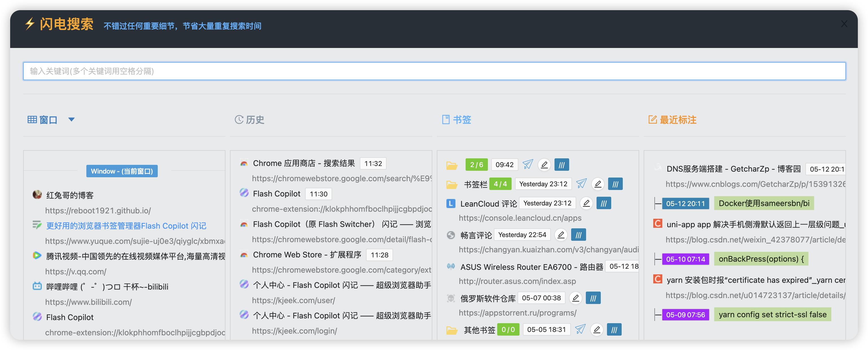Open the 其他书签 folder icon

tap(451, 330)
